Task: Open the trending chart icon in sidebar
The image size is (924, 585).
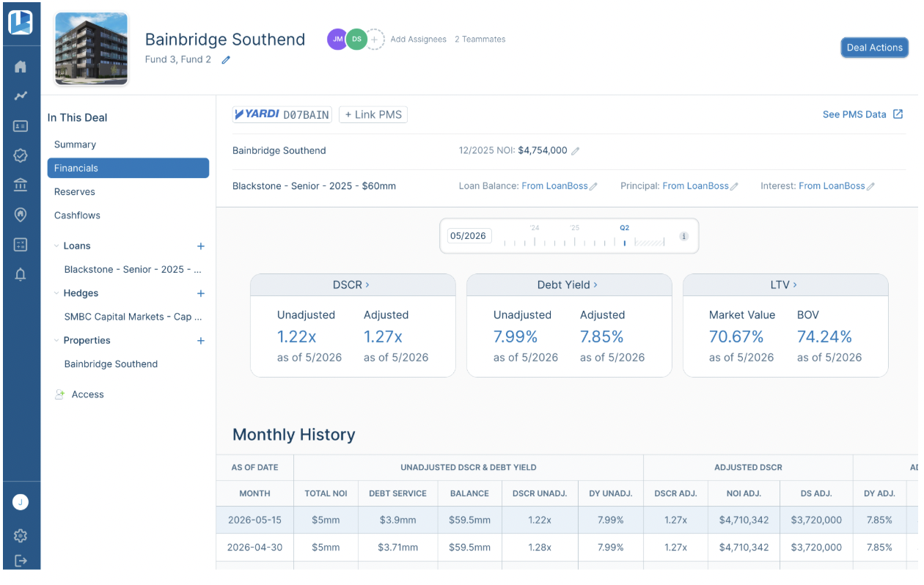Action: click(21, 95)
